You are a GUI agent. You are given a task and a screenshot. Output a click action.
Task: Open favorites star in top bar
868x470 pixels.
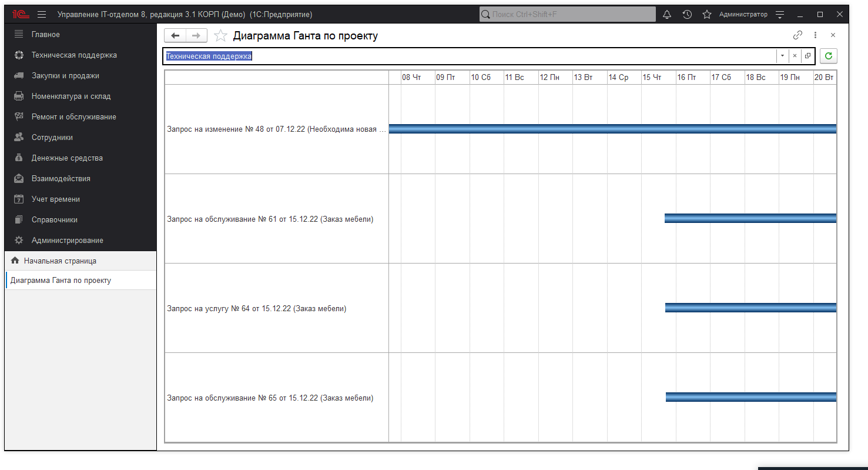707,14
